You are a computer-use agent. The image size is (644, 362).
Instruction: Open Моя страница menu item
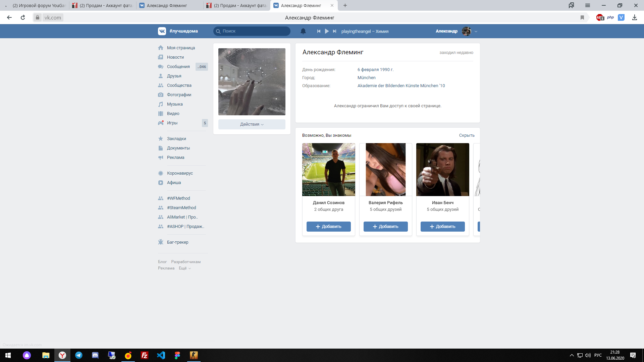180,48
